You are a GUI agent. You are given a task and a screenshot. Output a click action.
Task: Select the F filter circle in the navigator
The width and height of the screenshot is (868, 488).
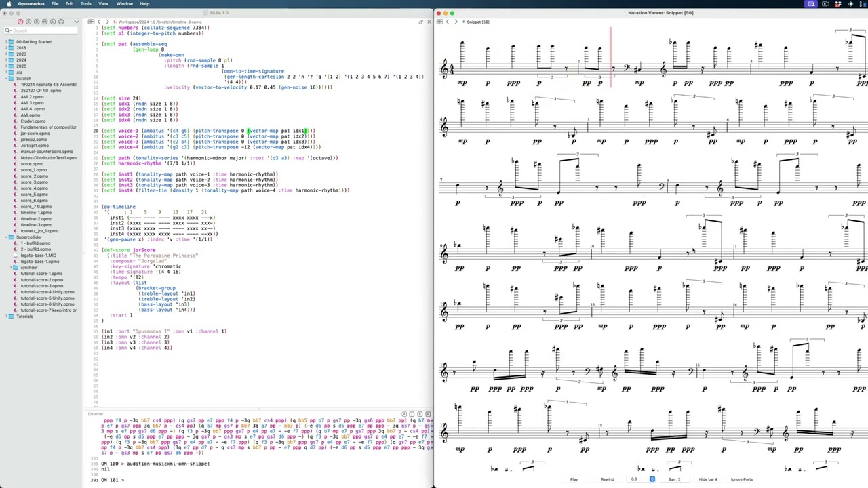tap(20, 22)
